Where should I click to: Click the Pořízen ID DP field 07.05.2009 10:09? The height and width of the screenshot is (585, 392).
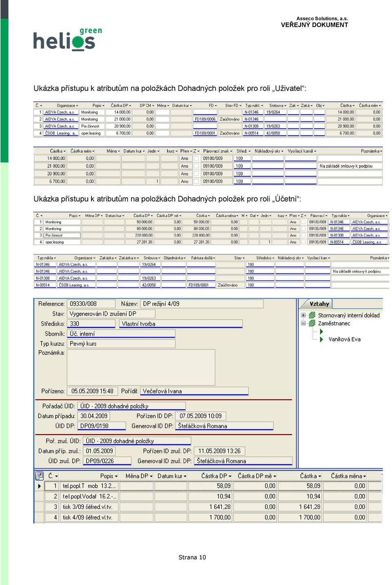(200, 416)
